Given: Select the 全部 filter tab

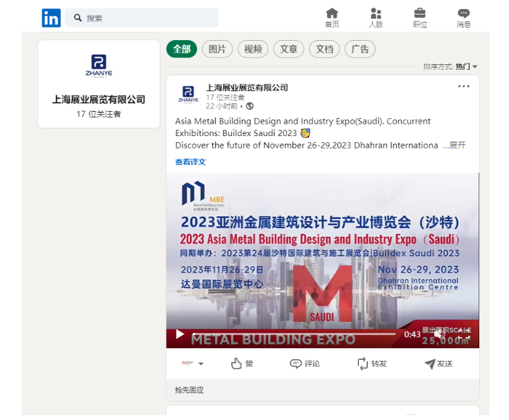Looking at the screenshot, I should coord(182,49).
